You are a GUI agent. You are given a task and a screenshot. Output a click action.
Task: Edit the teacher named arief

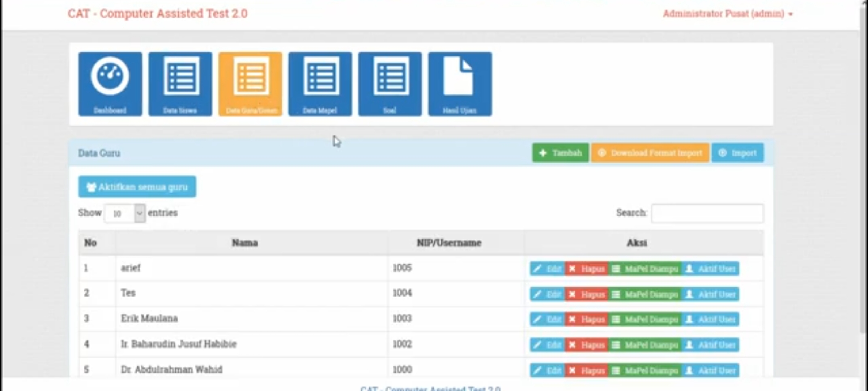[x=548, y=269]
